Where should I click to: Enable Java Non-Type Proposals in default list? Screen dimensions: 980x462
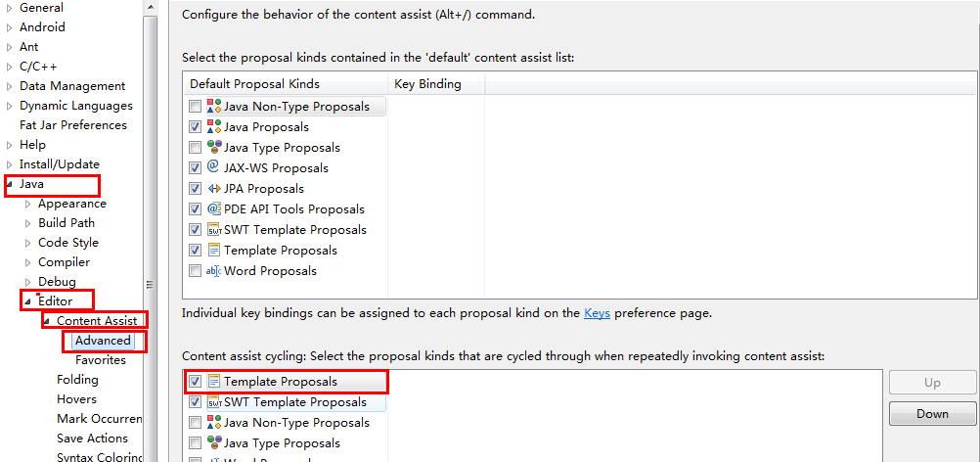[196, 106]
